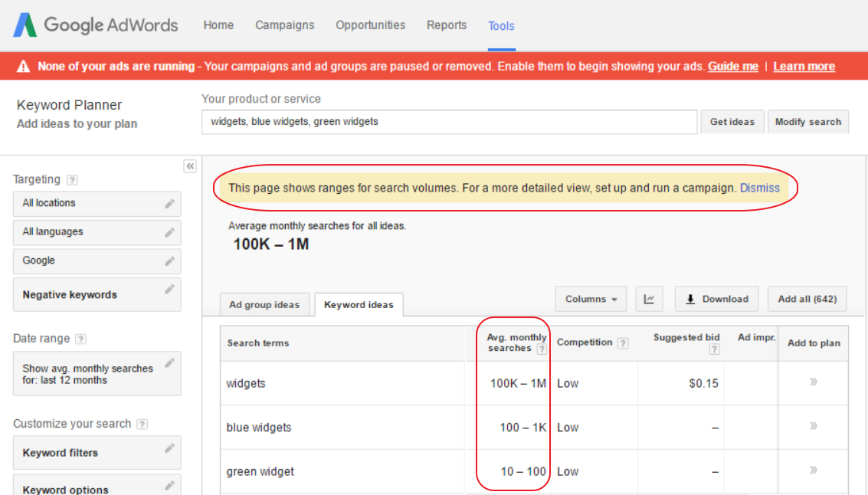Click help icon beside Avg. monthly searches
The height and width of the screenshot is (495, 868).
pos(542,349)
